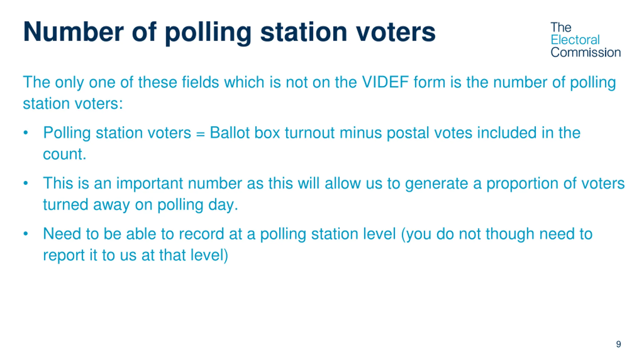Click the word "Commission" in the logo
Screen dimensions: 644x362
coord(586,53)
